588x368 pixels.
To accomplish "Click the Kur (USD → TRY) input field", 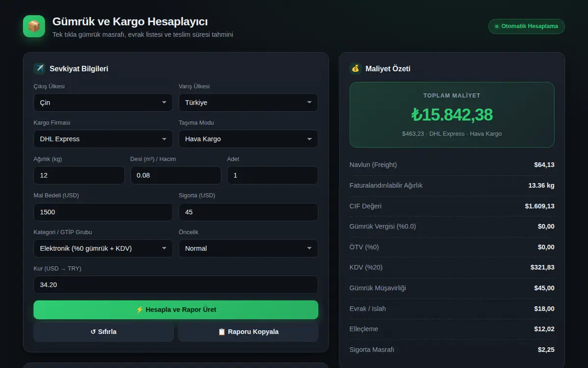I will 176,285.
